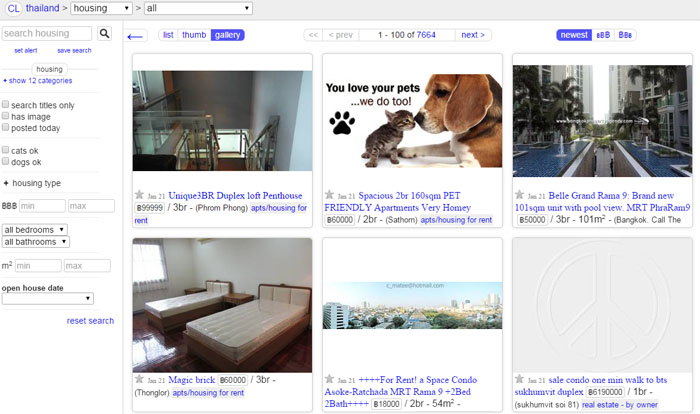Screen dimensions: 700x414
Task: Switch to list view
Action: 168,35
